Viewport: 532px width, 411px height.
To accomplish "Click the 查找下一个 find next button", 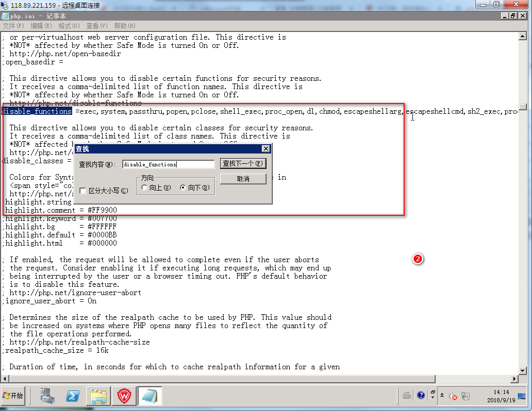I will click(x=243, y=164).
